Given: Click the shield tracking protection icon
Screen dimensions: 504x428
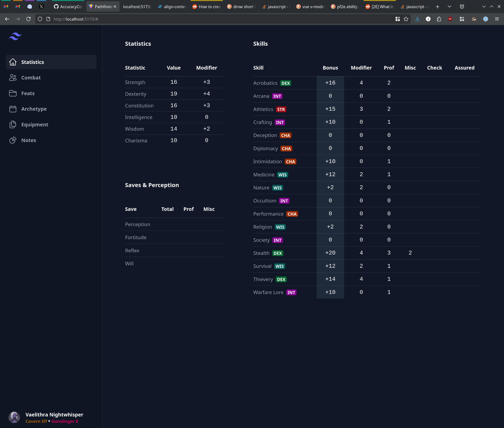Looking at the screenshot, I should pos(40,19).
